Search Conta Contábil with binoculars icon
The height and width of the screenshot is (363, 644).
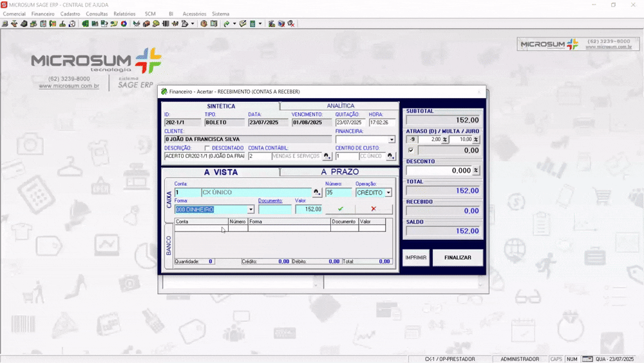(327, 156)
